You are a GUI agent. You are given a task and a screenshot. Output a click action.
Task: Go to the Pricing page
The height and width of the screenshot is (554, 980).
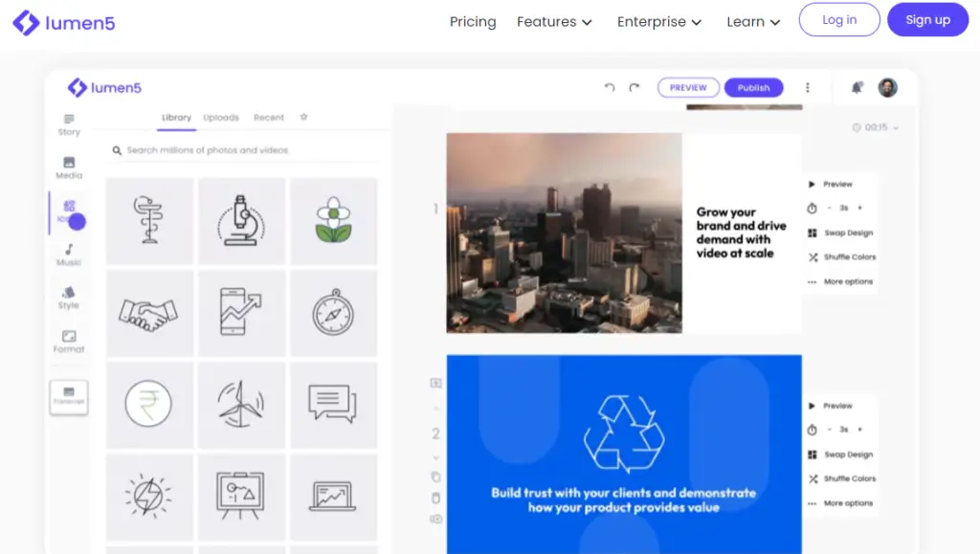pos(473,22)
